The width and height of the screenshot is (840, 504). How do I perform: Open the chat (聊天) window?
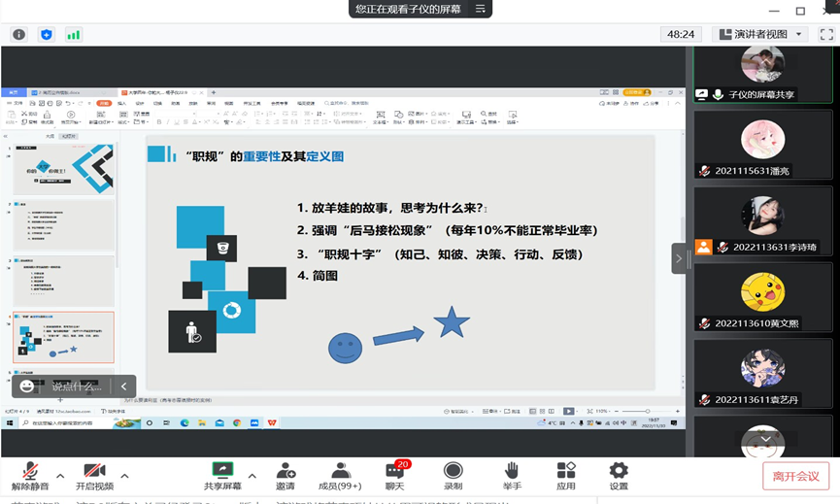(394, 476)
